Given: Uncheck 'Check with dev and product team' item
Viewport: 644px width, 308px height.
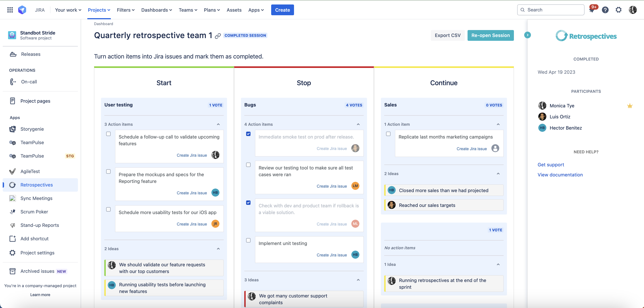Looking at the screenshot, I should (x=248, y=203).
